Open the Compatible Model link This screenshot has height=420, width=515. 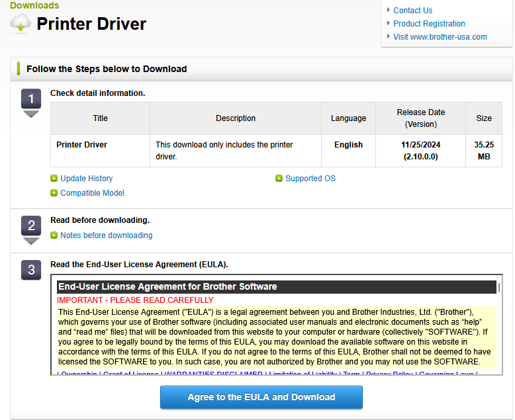click(92, 193)
